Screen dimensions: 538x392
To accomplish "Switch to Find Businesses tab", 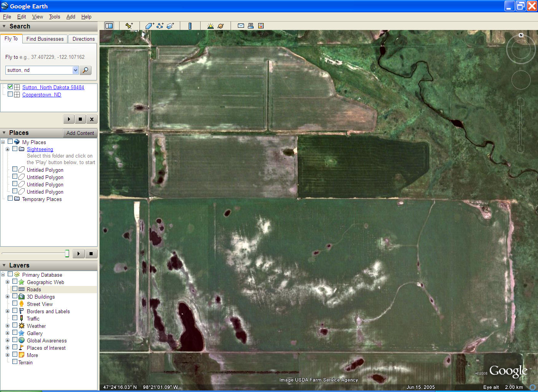I will tap(45, 39).
